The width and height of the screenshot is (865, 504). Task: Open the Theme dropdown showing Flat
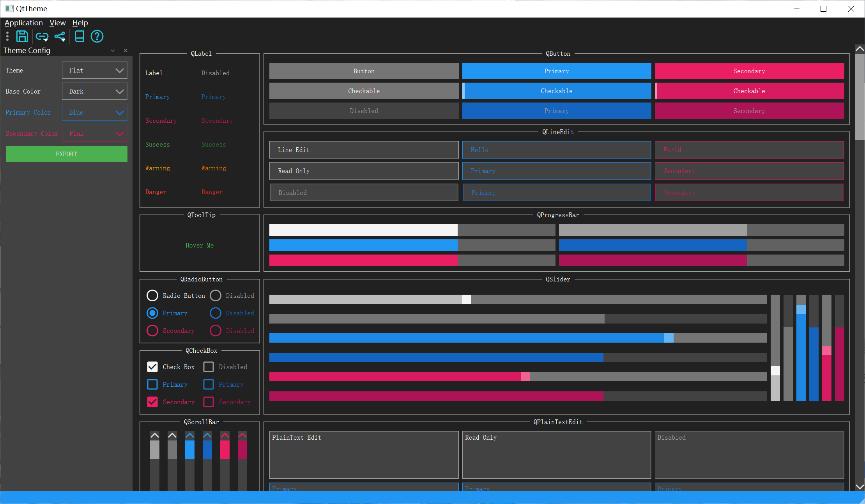95,71
